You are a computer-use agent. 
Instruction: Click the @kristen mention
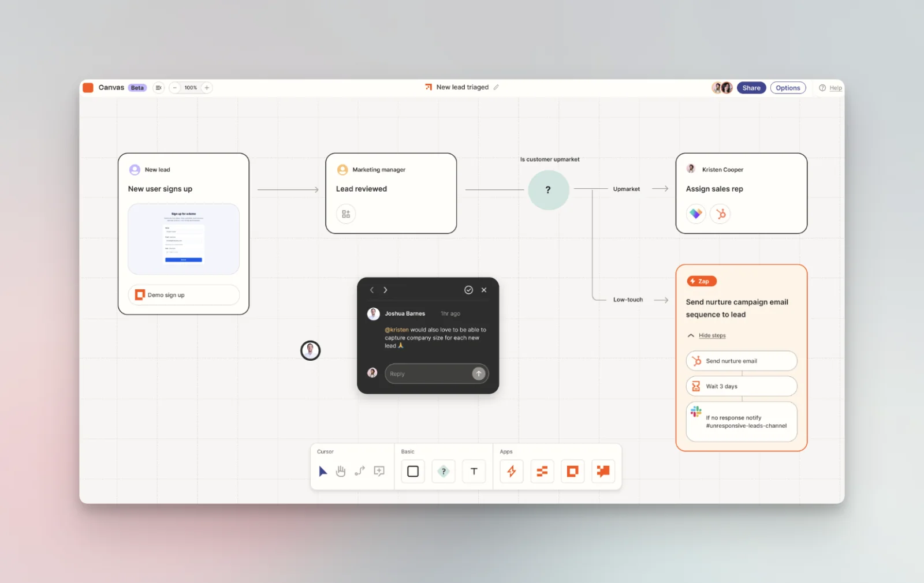[x=396, y=330]
